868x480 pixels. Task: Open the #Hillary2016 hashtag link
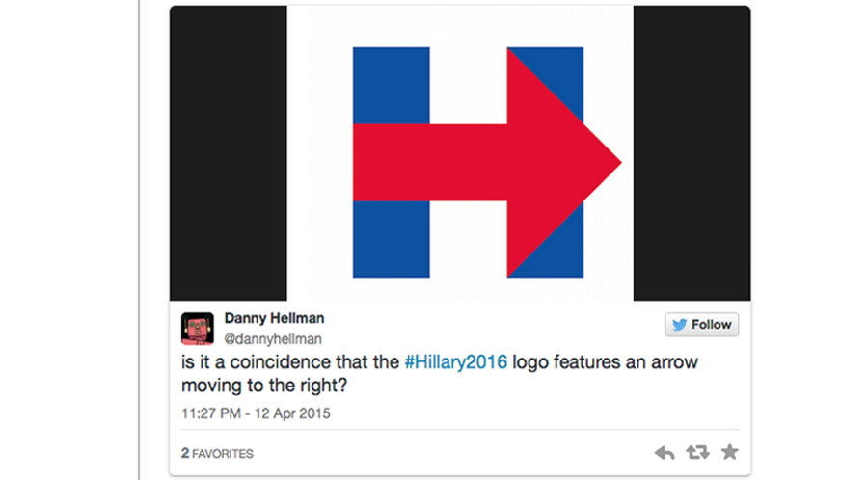(x=456, y=362)
